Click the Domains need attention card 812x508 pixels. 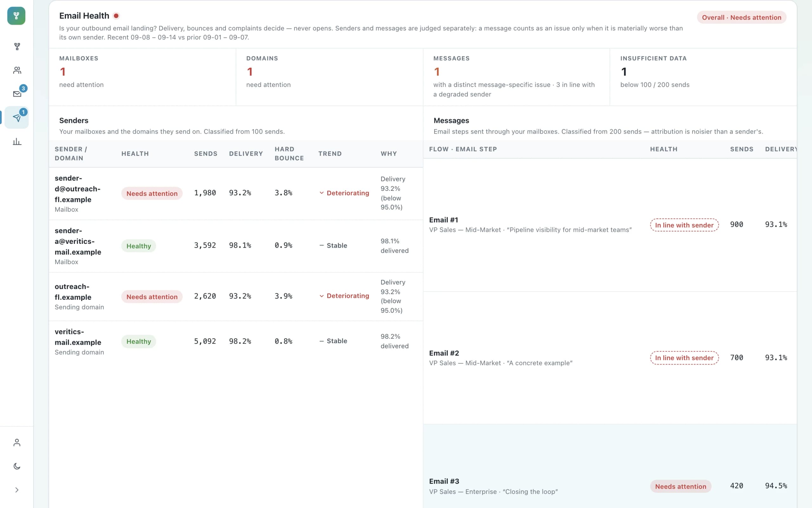tap(330, 77)
